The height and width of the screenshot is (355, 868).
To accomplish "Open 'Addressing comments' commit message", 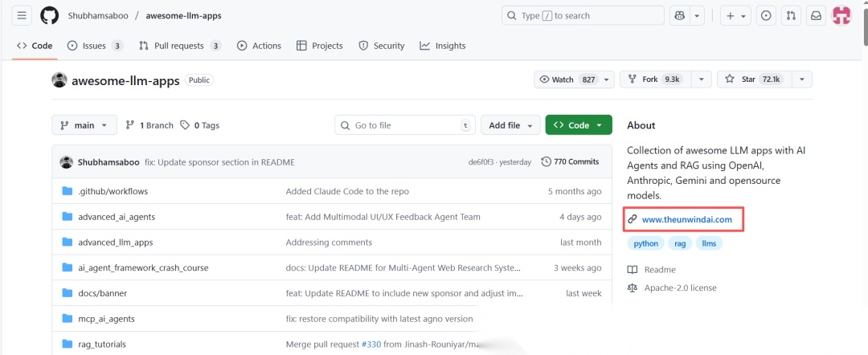I will pyautogui.click(x=329, y=243).
